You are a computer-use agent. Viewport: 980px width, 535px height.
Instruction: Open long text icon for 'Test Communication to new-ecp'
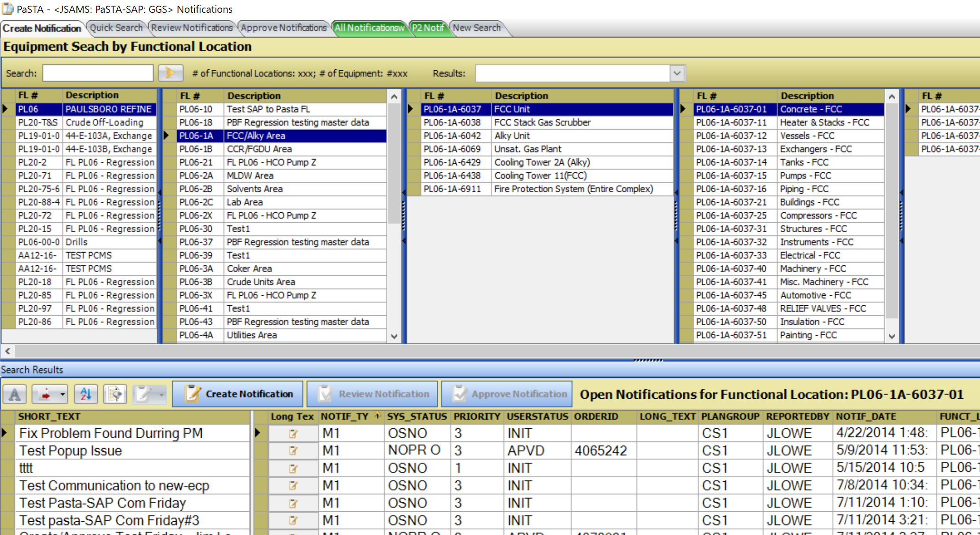click(x=293, y=485)
